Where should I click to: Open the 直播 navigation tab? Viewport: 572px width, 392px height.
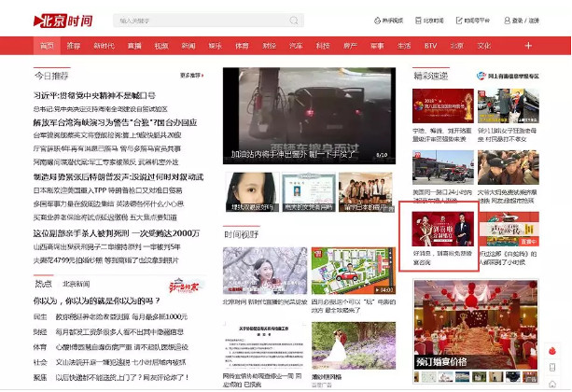point(134,45)
